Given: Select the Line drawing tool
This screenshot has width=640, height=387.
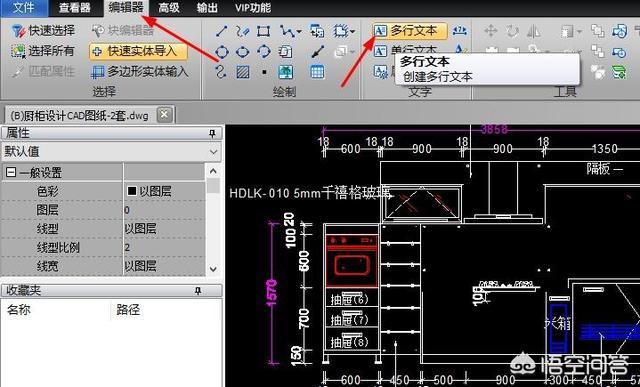Looking at the screenshot, I should [221, 31].
